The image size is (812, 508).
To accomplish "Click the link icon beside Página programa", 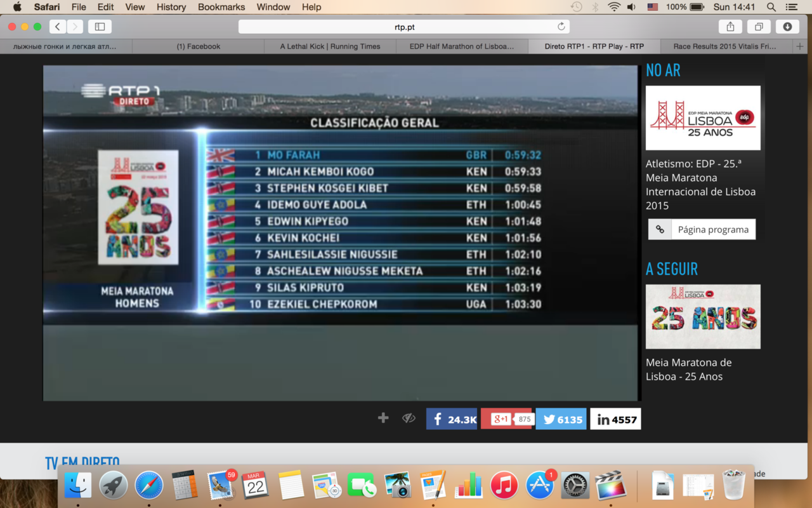I will pyautogui.click(x=660, y=230).
